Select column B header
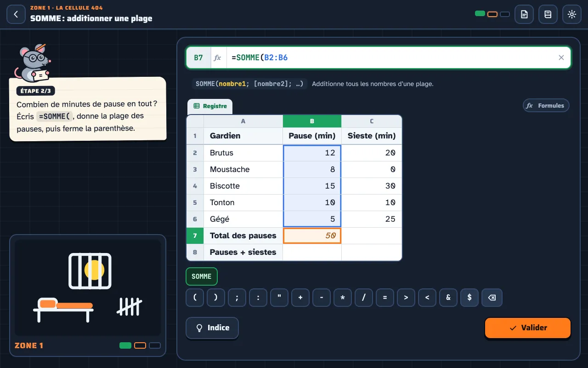The height and width of the screenshot is (368, 588). (x=312, y=121)
